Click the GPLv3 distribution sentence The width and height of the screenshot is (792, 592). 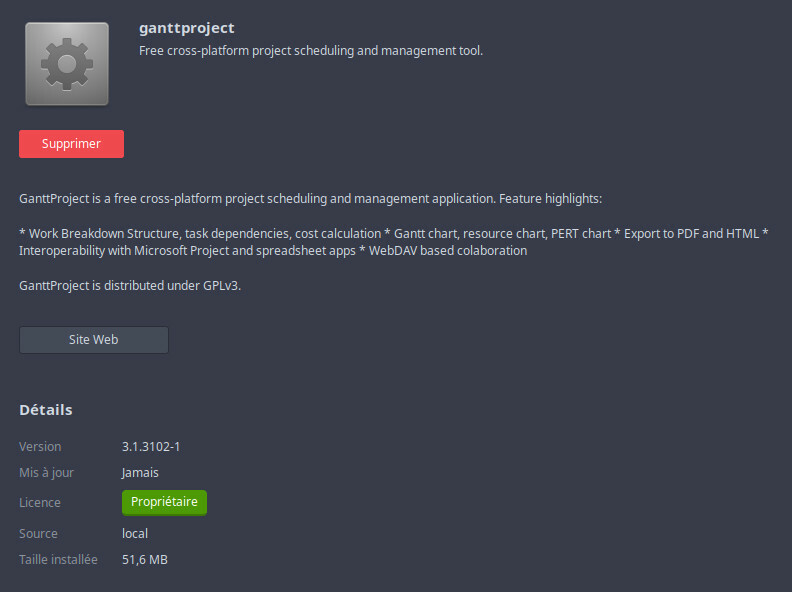130,285
